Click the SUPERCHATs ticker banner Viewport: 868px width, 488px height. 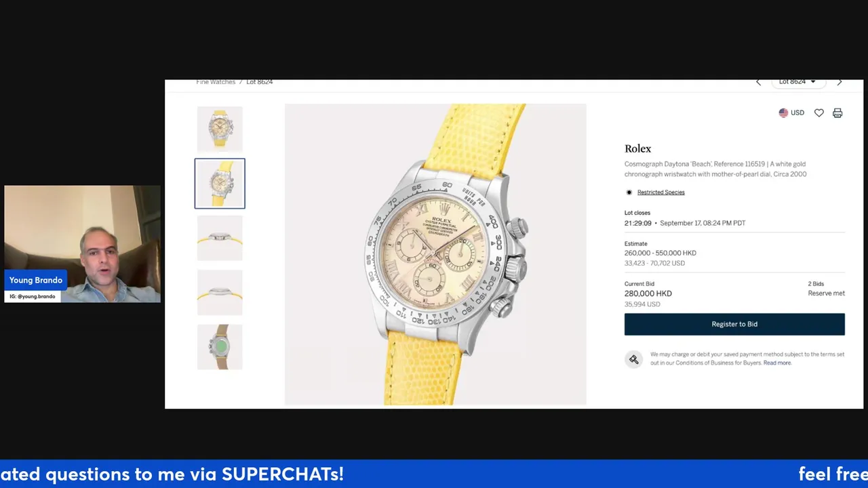point(434,474)
